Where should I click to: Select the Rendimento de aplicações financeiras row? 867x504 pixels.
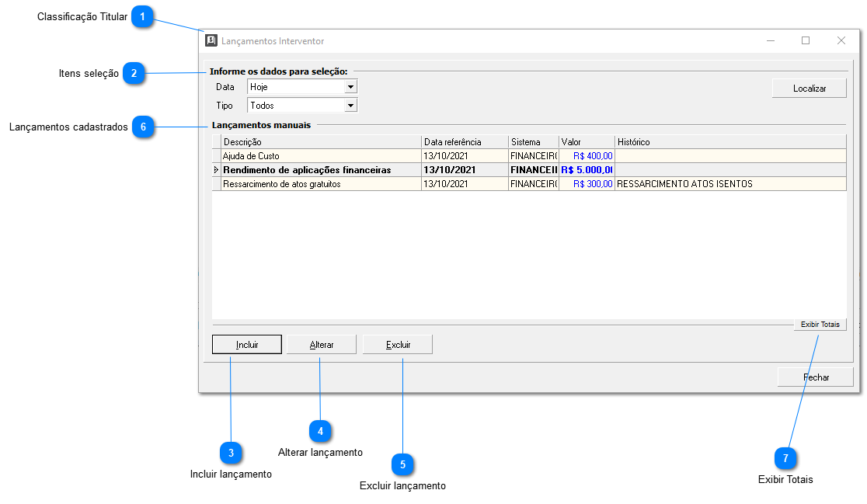[x=529, y=169]
